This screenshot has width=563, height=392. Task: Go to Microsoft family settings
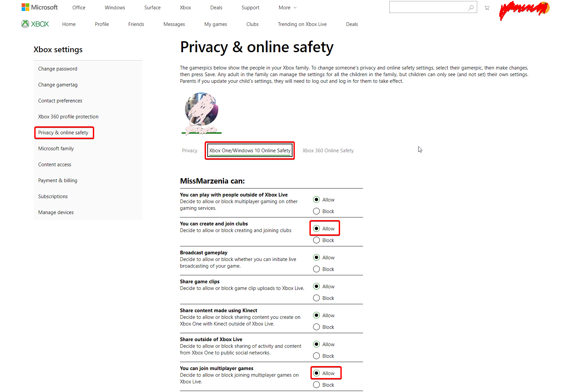[56, 149]
